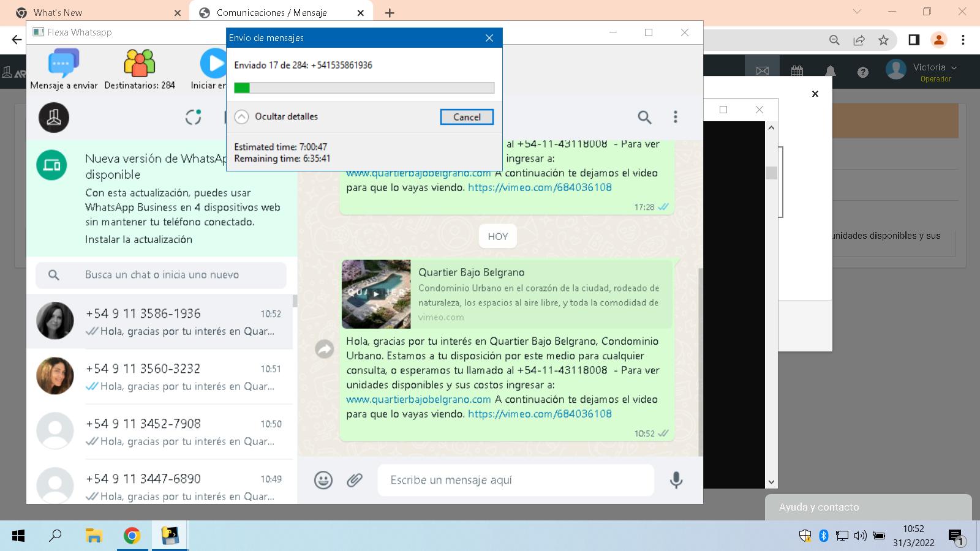The width and height of the screenshot is (980, 551).
Task: Open File Explorer from taskbar
Action: point(93,536)
